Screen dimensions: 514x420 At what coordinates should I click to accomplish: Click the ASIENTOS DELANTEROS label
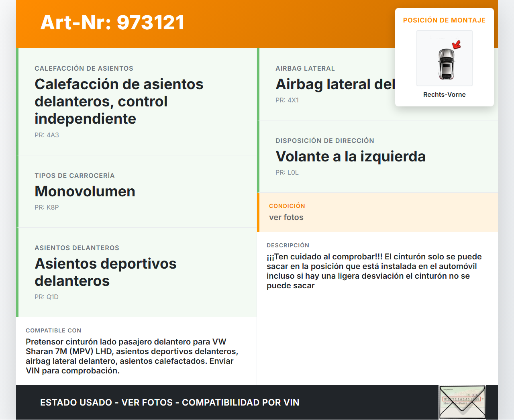pos(77,248)
